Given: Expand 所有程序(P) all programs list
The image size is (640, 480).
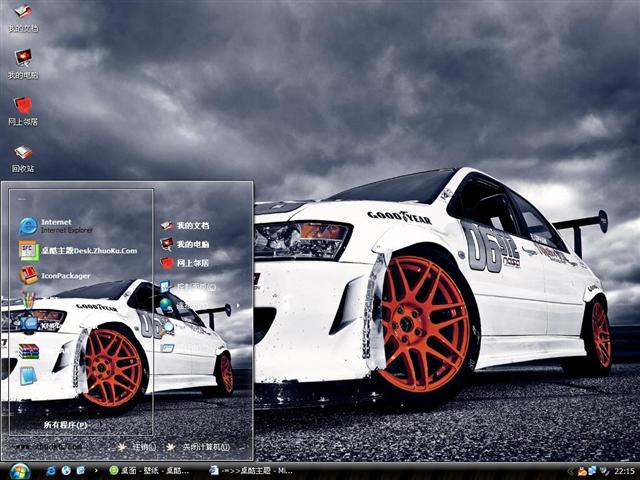Looking at the screenshot, I should (x=65, y=425).
